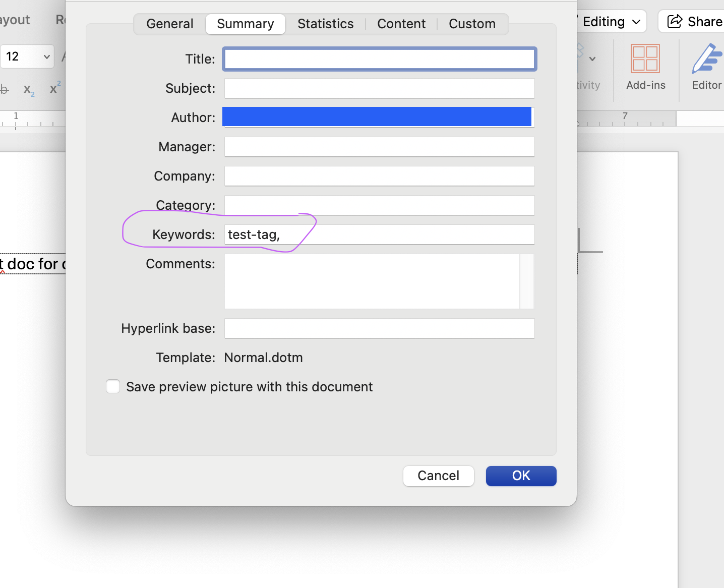The width and height of the screenshot is (724, 588).
Task: Click the Comments box scrollbar
Action: pyautogui.click(x=527, y=281)
